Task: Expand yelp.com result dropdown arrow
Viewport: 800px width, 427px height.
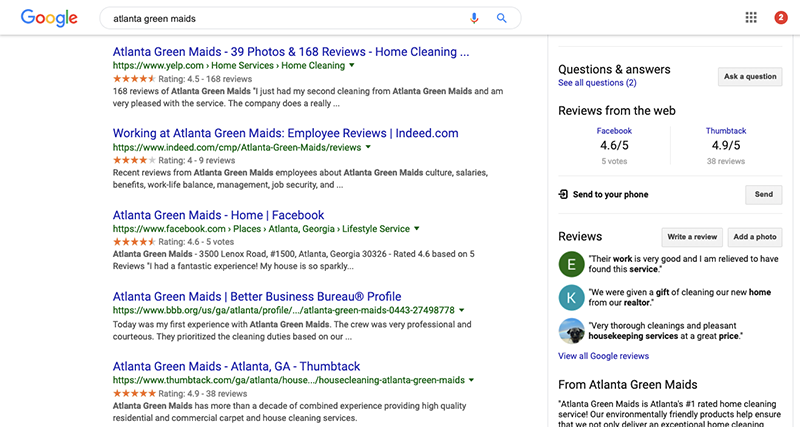Action: point(352,65)
